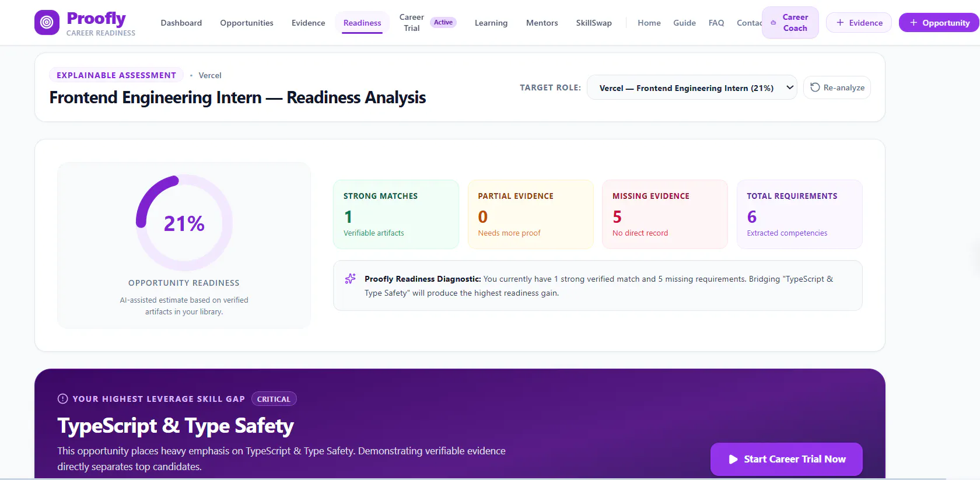Select the Partial Evidence card
The height and width of the screenshot is (480, 980).
point(531,214)
